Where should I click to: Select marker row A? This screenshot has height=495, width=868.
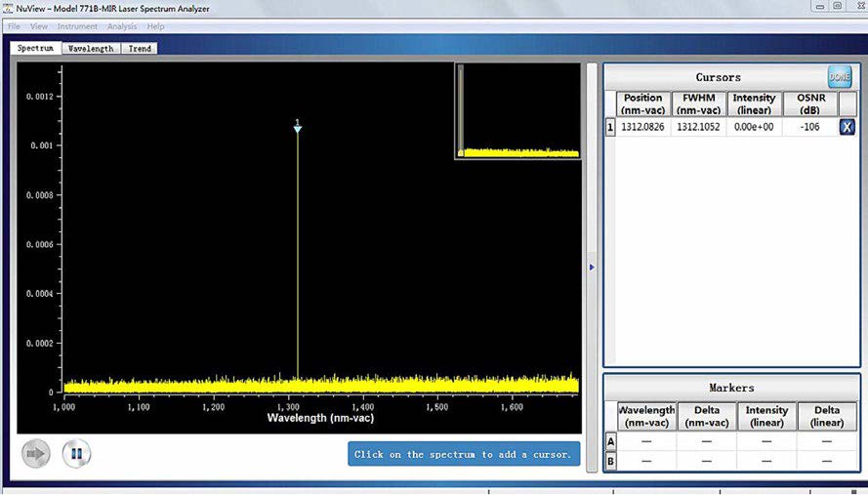(610, 441)
